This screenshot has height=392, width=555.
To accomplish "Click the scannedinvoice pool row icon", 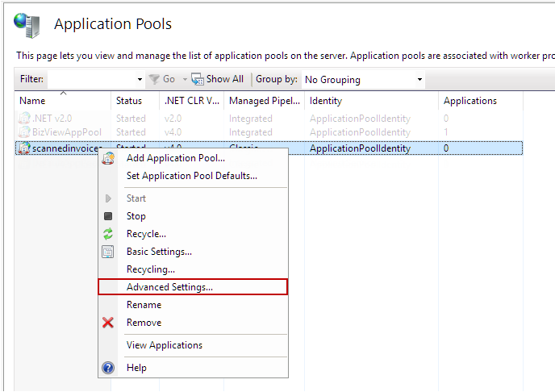I will [x=24, y=148].
